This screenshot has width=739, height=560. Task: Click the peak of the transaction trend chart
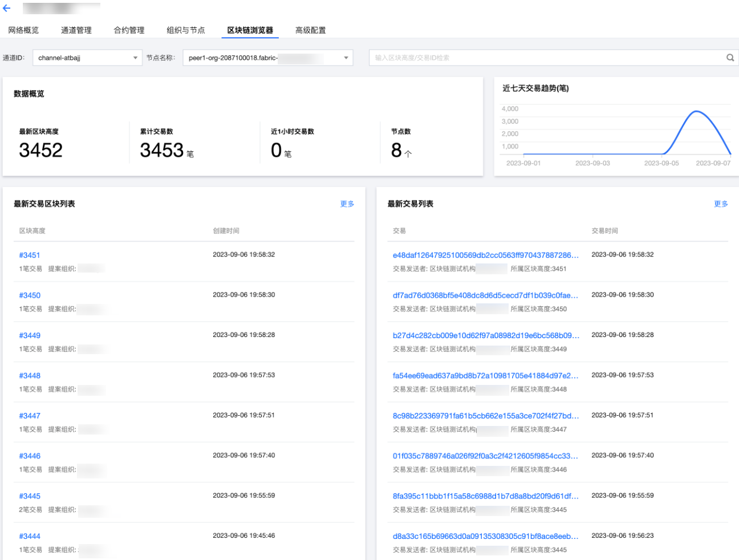pos(696,112)
